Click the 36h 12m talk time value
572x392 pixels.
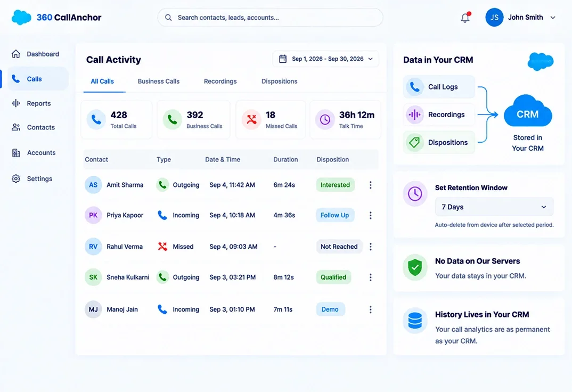[357, 115]
